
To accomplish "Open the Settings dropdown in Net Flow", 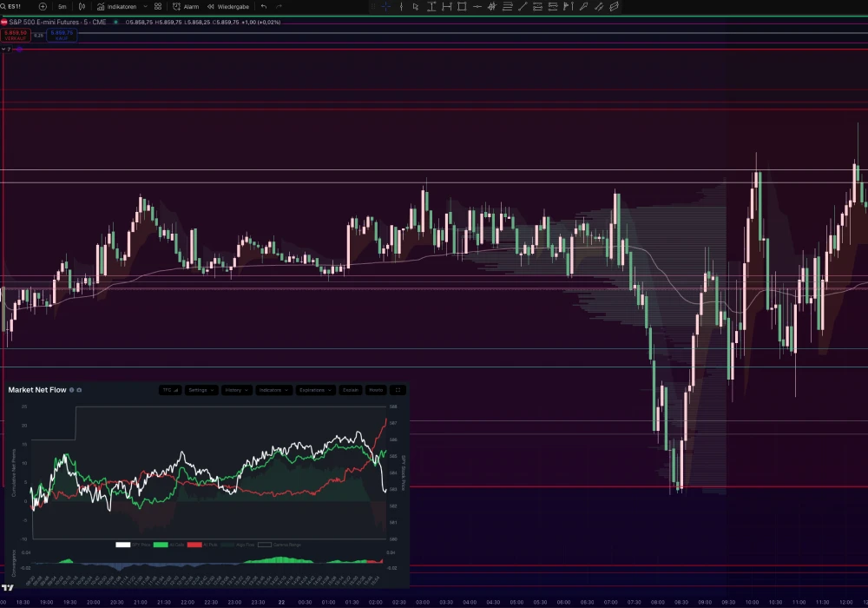I will pyautogui.click(x=201, y=390).
